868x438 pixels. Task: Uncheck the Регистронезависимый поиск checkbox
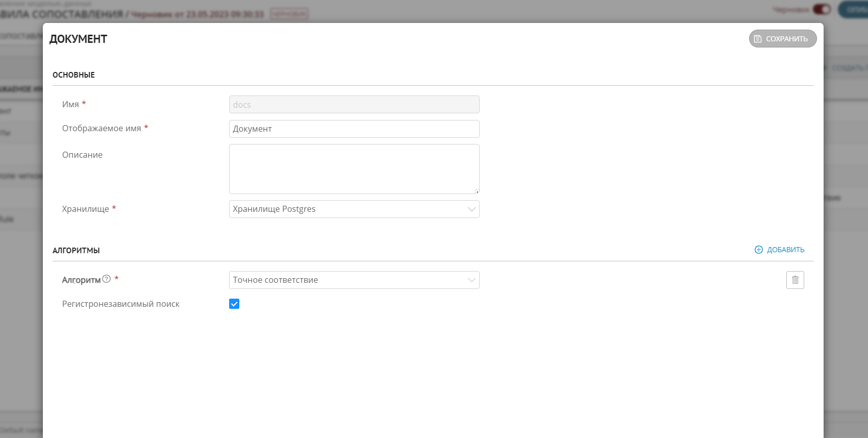click(x=234, y=304)
